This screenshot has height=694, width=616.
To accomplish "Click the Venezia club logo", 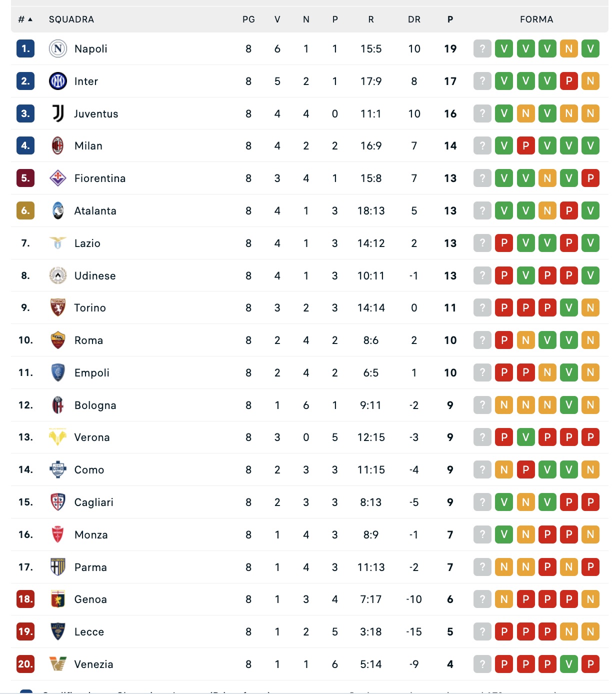I will pyautogui.click(x=58, y=664).
